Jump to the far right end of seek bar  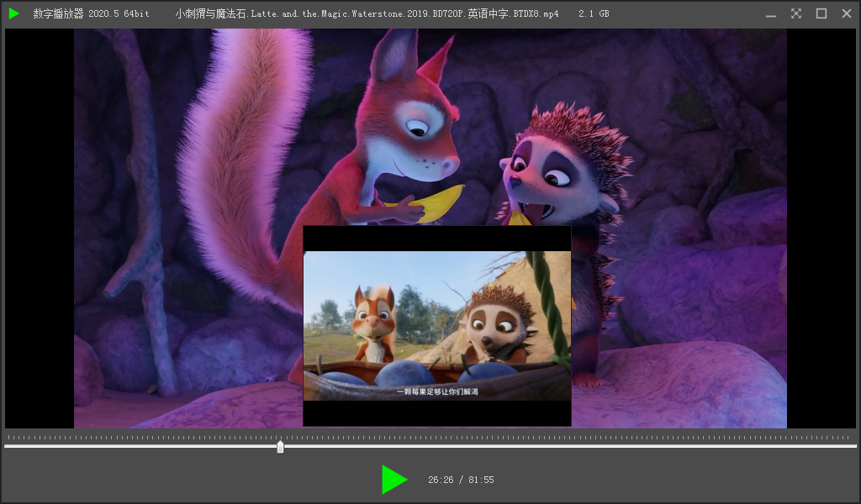click(x=854, y=446)
